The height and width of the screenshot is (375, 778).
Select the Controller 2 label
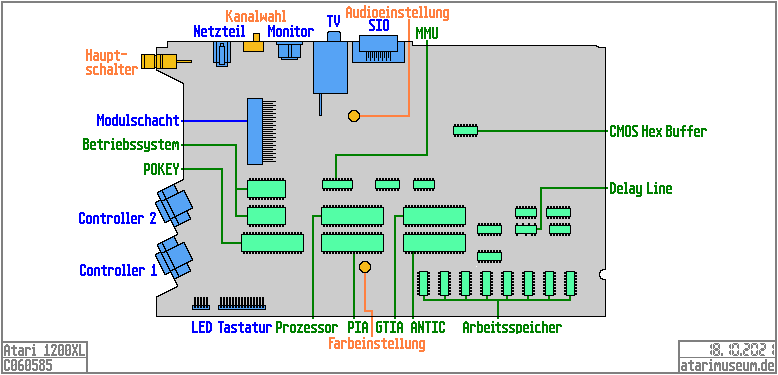(x=118, y=218)
